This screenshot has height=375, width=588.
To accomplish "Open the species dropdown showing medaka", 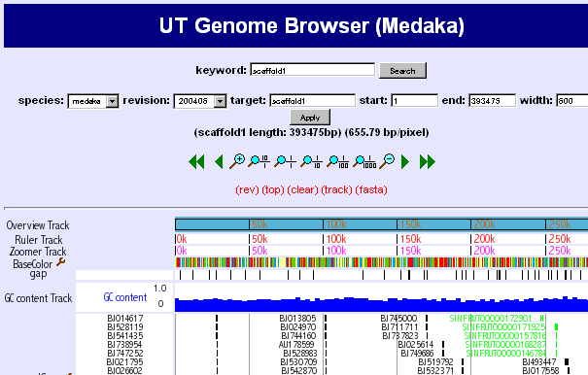I will pyautogui.click(x=93, y=101).
